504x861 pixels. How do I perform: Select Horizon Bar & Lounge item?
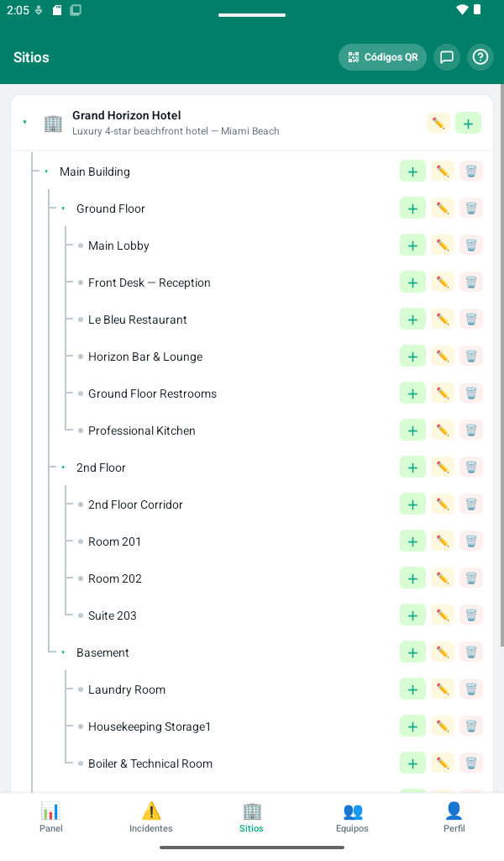coord(145,357)
